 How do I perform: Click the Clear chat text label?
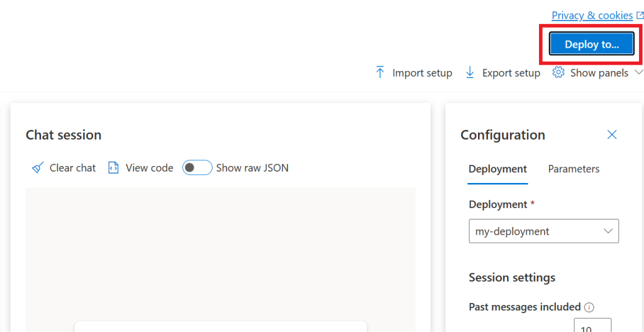pos(73,168)
